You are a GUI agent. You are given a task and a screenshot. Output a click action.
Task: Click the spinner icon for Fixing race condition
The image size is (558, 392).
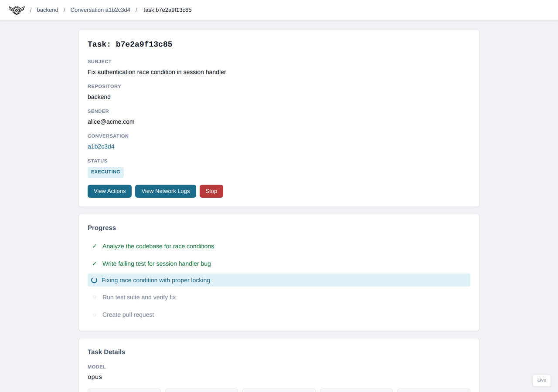click(94, 280)
